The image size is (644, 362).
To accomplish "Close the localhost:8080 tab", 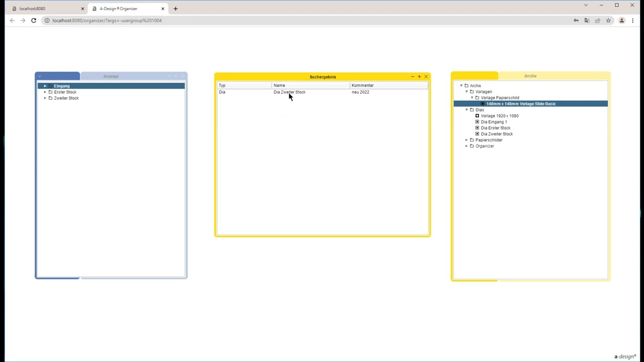I will pos(83,9).
